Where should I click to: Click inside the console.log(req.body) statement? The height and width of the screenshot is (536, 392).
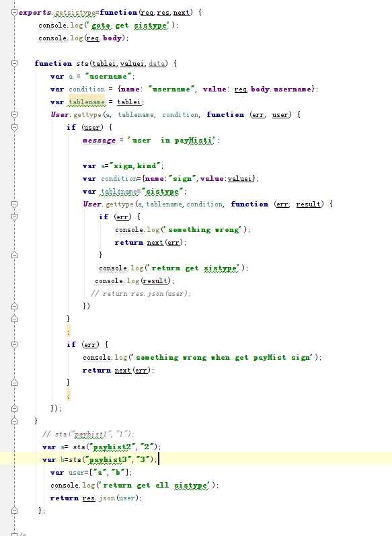pyautogui.click(x=83, y=38)
